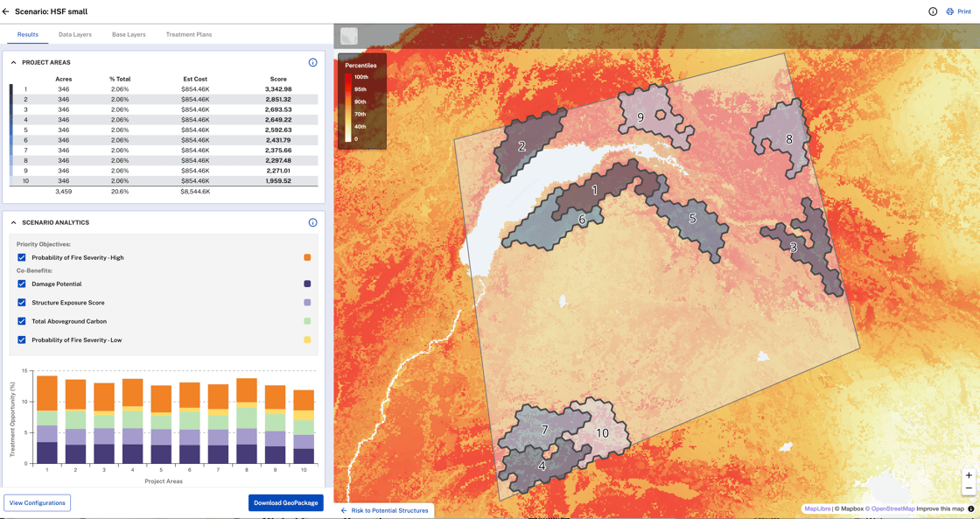Zoom in on the map
980x519 pixels.
[x=969, y=475]
